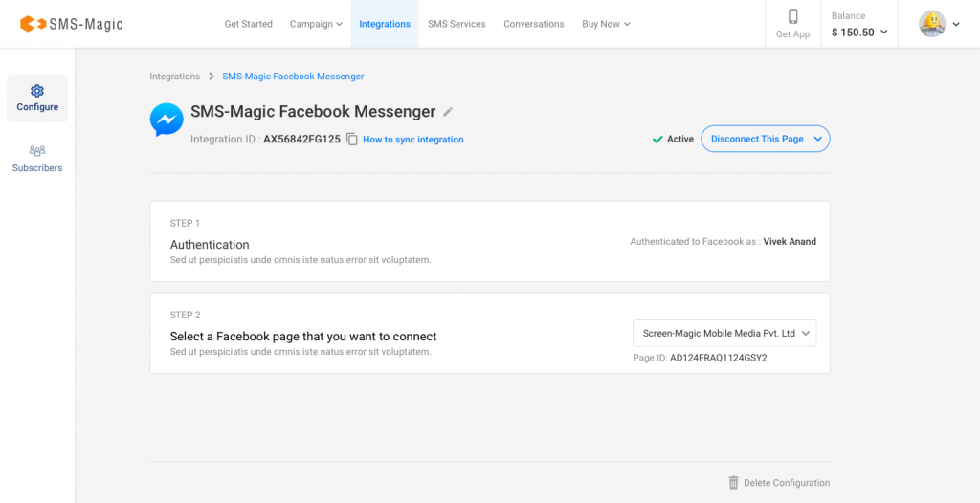Screen dimensions: 980x503
Task: Open the Integrations tab
Action: coord(385,24)
